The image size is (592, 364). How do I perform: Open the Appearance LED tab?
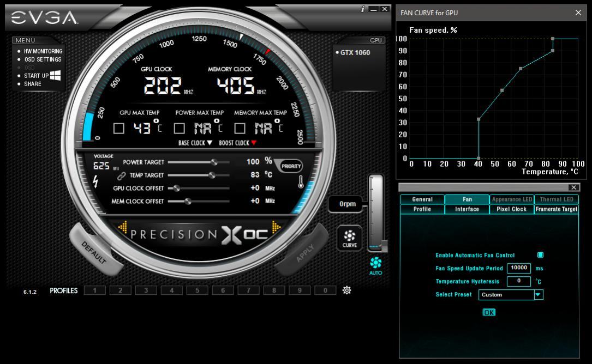click(512, 199)
